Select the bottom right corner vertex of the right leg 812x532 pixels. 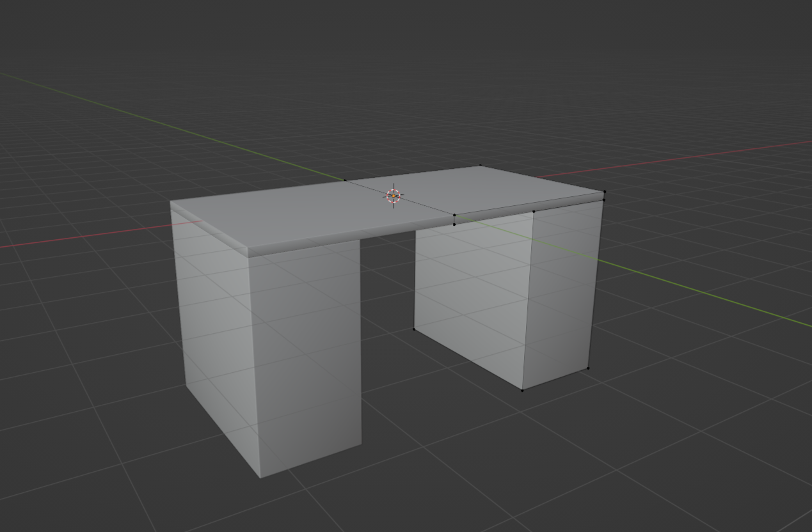589,368
